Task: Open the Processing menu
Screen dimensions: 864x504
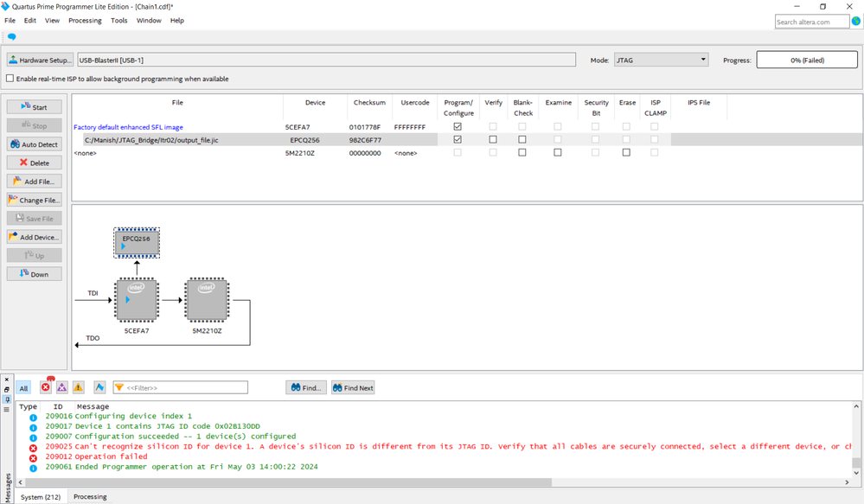Action: pyautogui.click(x=85, y=21)
